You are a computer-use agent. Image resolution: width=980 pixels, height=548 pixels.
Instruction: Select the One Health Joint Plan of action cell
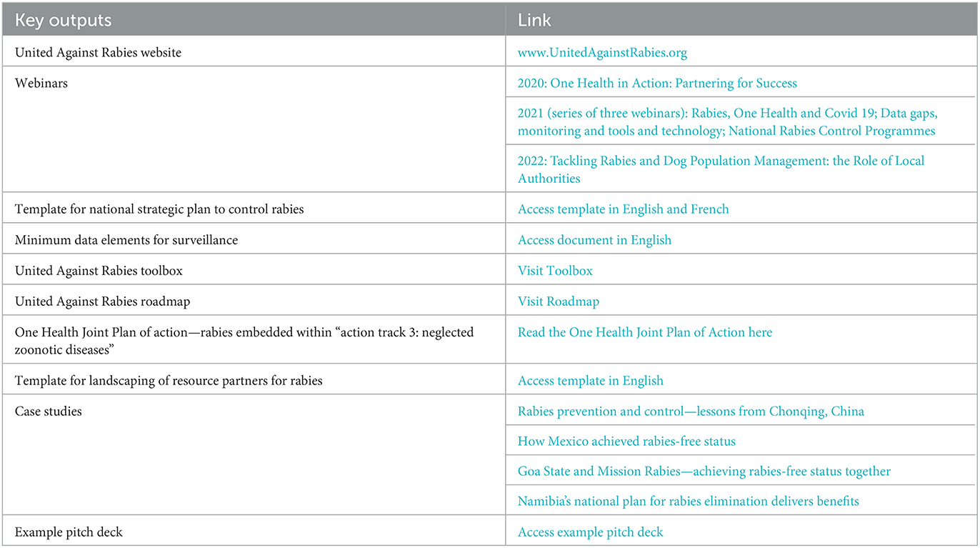point(254,340)
